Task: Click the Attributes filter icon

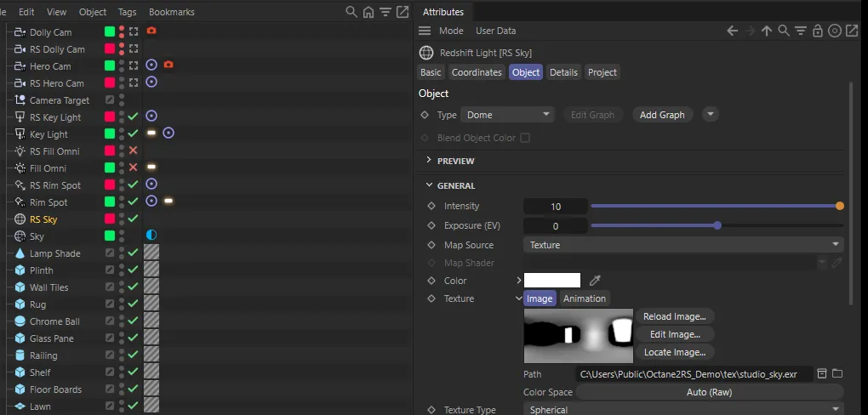Action: pyautogui.click(x=801, y=31)
